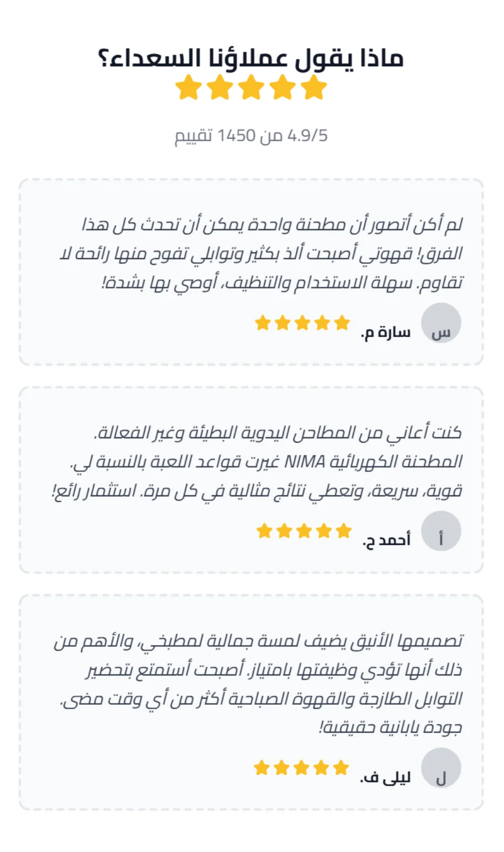Click the leftmost large star under the heading
This screenshot has width=504, height=852.
189,87
